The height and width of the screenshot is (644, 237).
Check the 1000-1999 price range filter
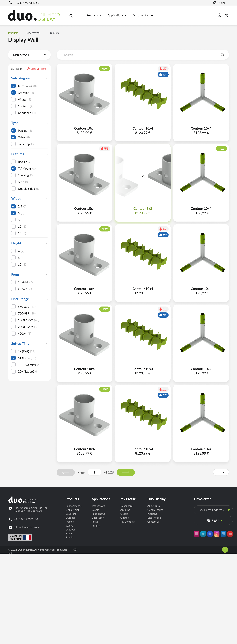point(14,320)
